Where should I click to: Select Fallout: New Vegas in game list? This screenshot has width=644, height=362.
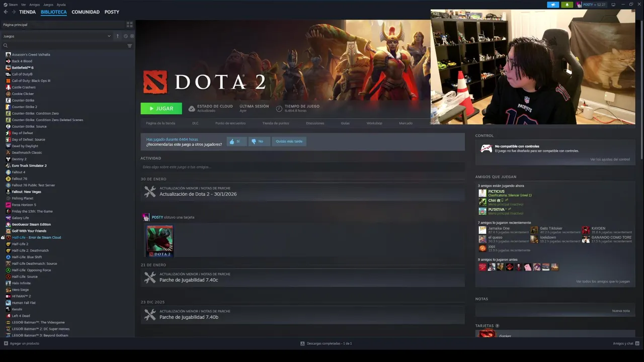click(27, 192)
